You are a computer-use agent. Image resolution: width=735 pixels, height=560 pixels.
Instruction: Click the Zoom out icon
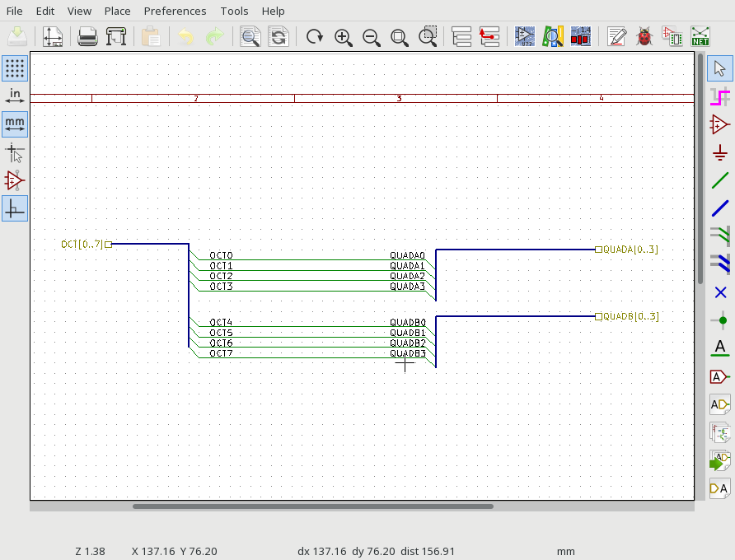(x=371, y=36)
